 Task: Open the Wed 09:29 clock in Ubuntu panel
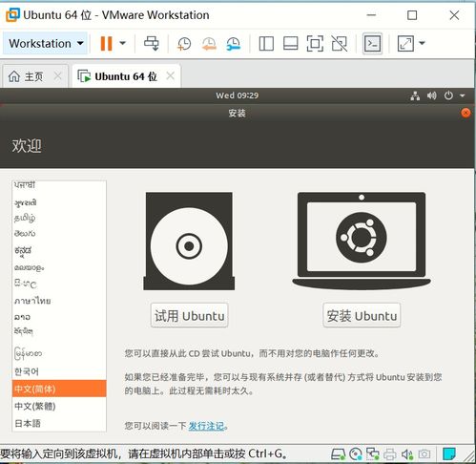(x=237, y=95)
